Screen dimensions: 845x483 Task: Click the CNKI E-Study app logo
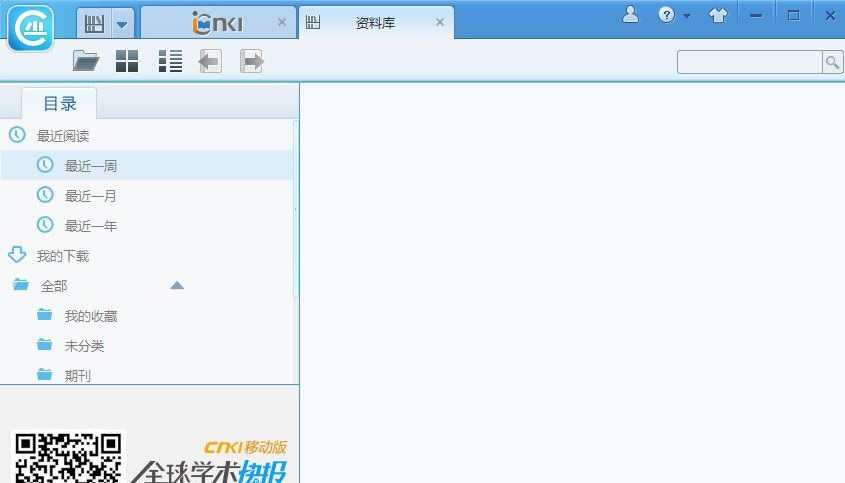point(31,28)
